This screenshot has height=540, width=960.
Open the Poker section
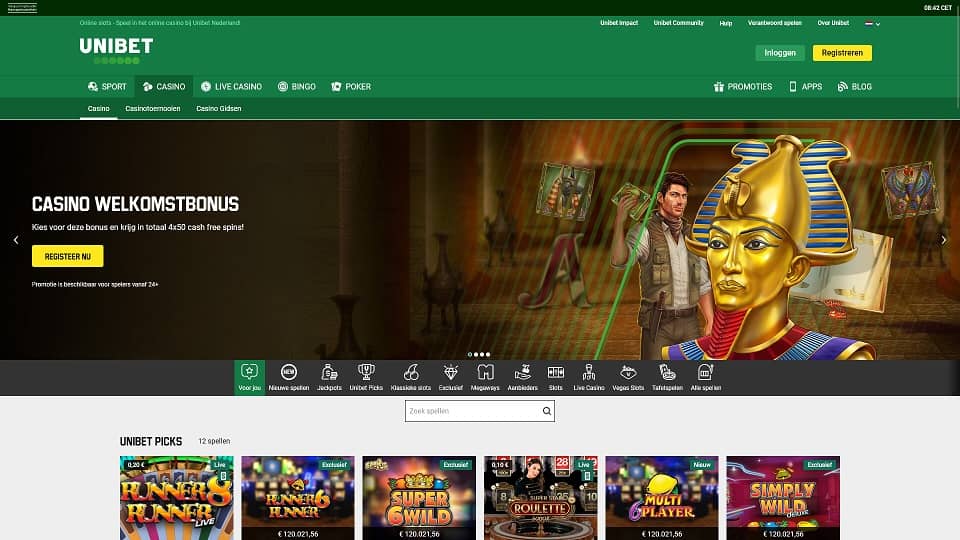[x=351, y=86]
